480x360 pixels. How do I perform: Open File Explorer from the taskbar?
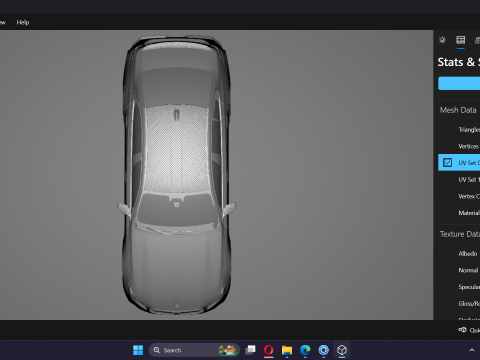coord(287,350)
